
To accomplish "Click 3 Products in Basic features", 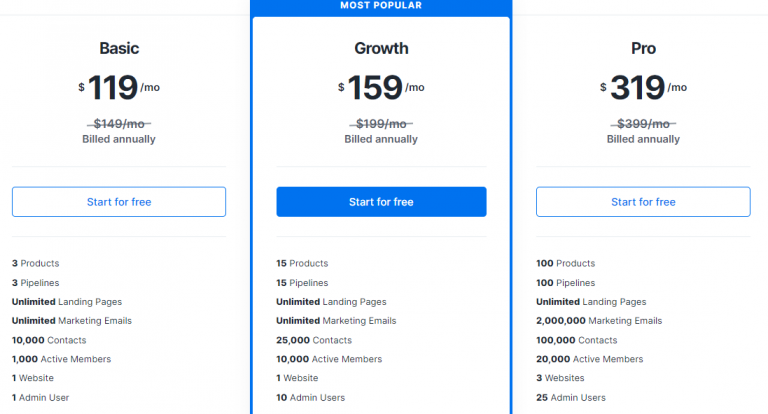I will pos(35,264).
